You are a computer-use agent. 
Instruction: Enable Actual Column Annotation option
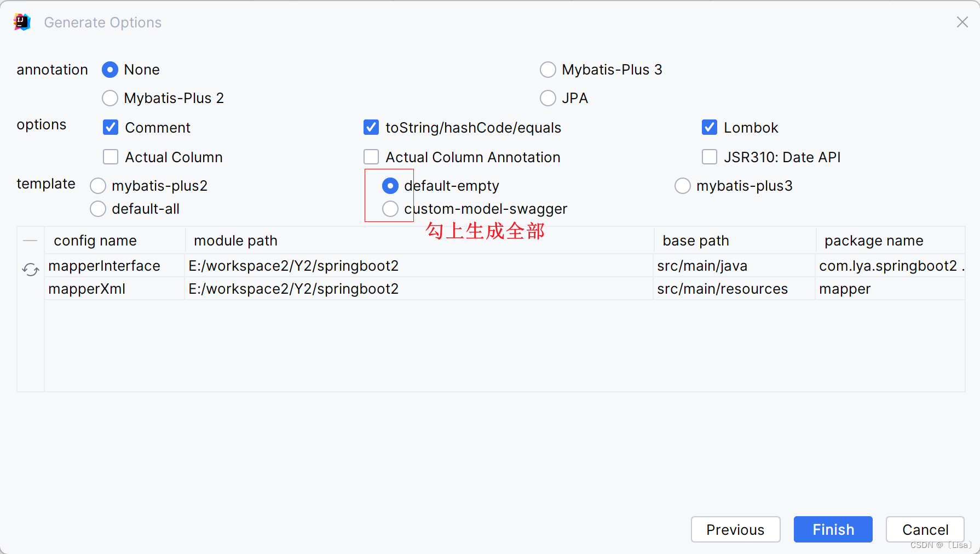(x=371, y=157)
